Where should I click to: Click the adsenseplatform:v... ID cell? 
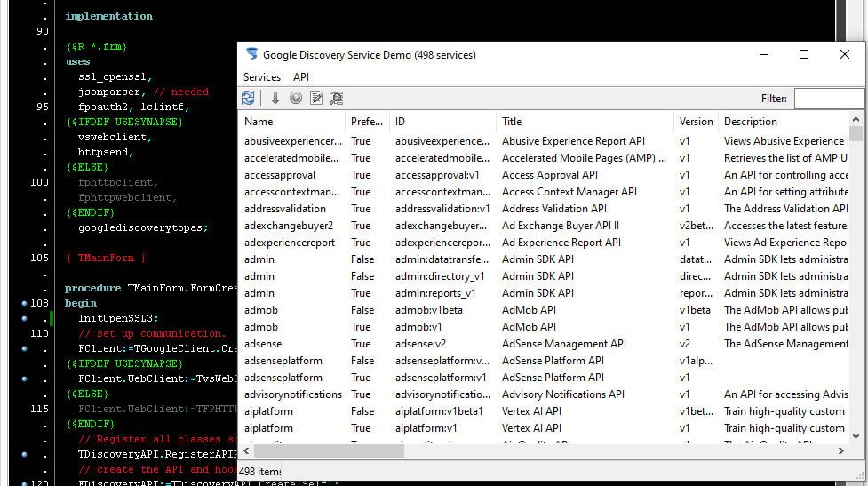pos(442,361)
